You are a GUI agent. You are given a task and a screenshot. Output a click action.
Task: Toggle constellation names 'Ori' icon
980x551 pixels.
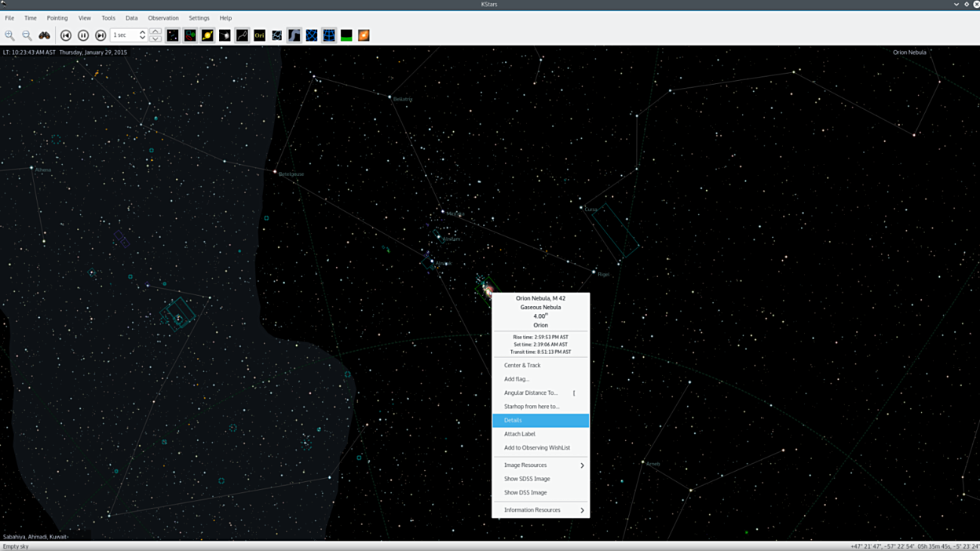[x=259, y=35]
